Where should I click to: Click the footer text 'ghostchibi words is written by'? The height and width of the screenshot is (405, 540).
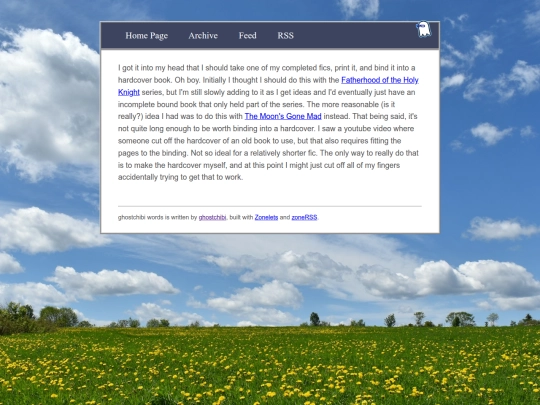tap(157, 217)
